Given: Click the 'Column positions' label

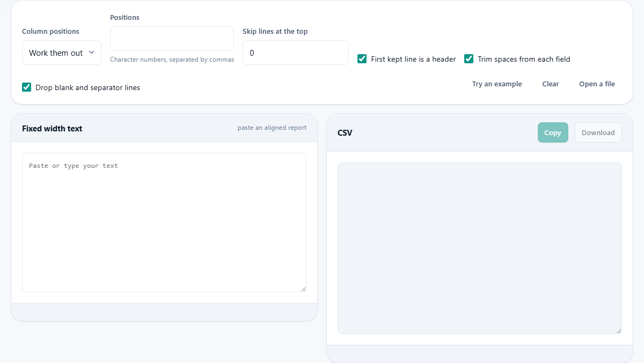Looking at the screenshot, I should coord(50,31).
